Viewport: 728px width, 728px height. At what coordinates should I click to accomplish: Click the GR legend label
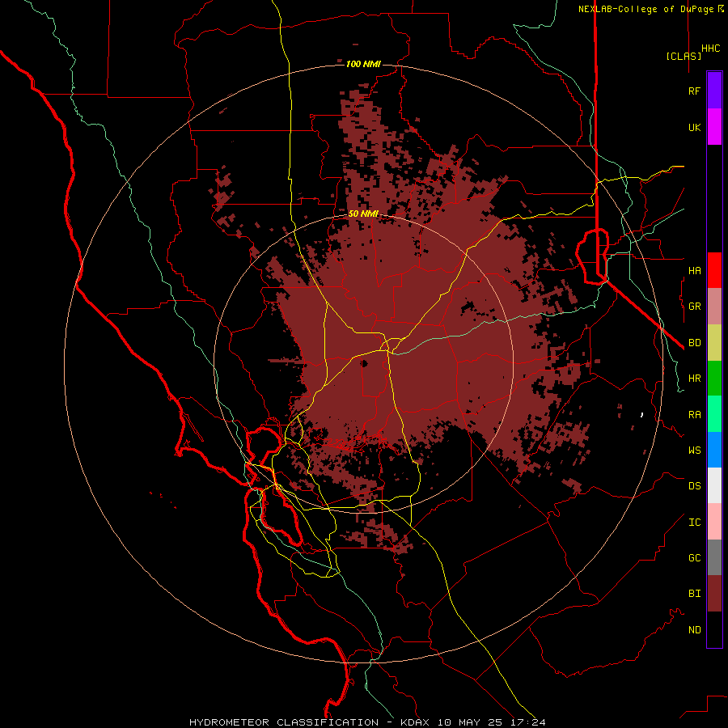[x=694, y=307]
